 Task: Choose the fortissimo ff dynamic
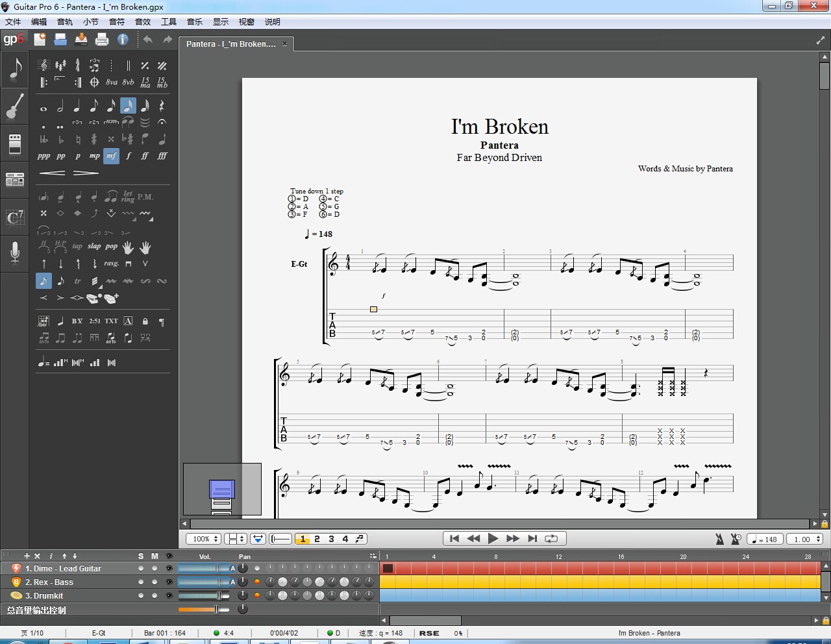pyautogui.click(x=145, y=156)
